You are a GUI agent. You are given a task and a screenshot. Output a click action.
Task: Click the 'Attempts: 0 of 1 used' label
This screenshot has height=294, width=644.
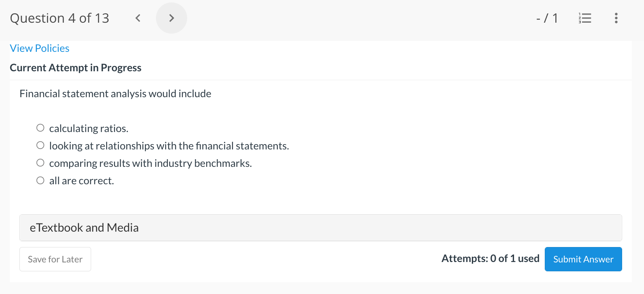(490, 258)
